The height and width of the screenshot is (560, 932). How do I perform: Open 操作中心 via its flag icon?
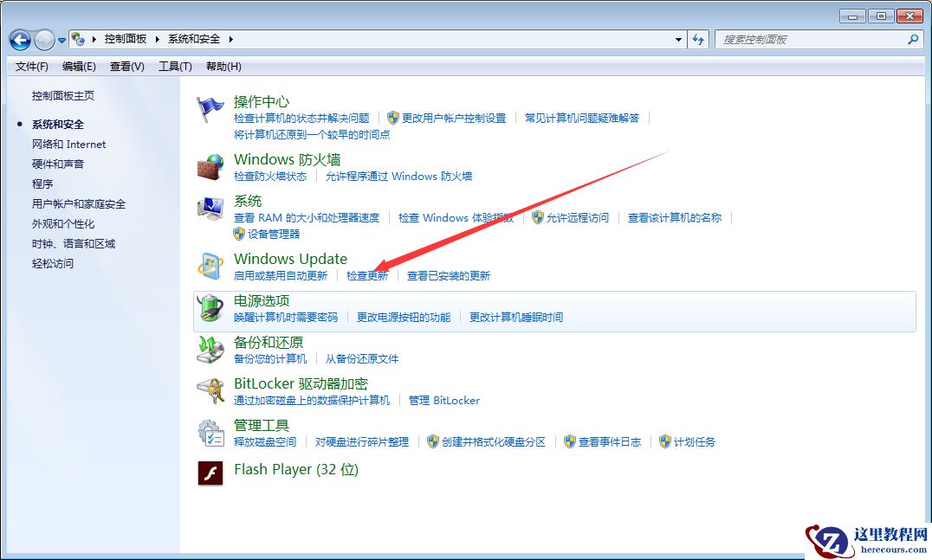[210, 106]
